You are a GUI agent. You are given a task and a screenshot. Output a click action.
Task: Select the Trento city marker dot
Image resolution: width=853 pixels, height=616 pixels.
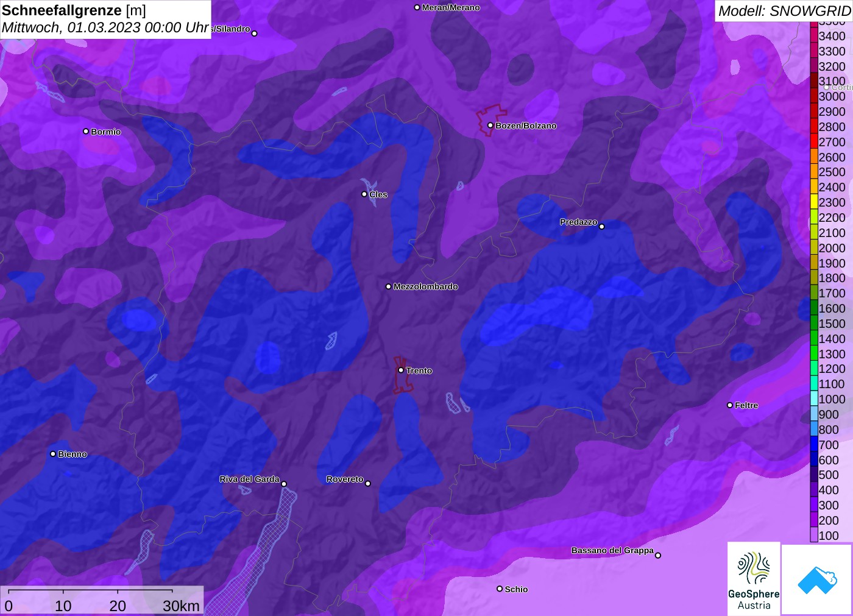pyautogui.click(x=401, y=370)
